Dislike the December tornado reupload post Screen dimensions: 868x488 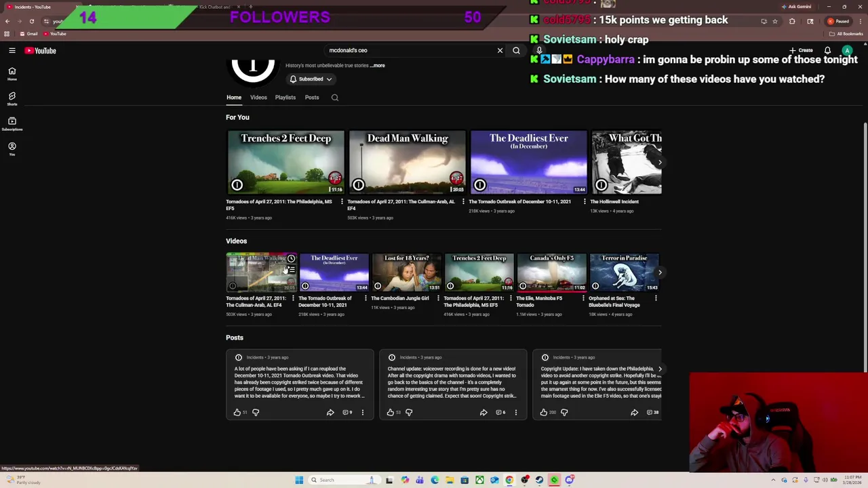256,412
